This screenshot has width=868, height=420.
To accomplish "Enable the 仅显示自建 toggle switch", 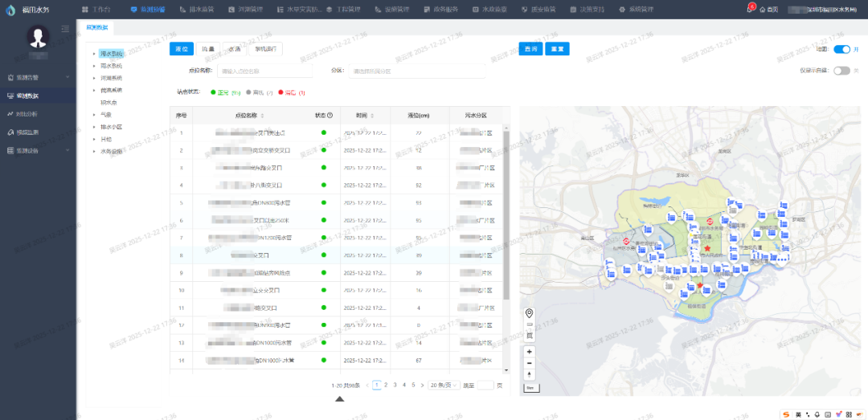I will point(841,71).
